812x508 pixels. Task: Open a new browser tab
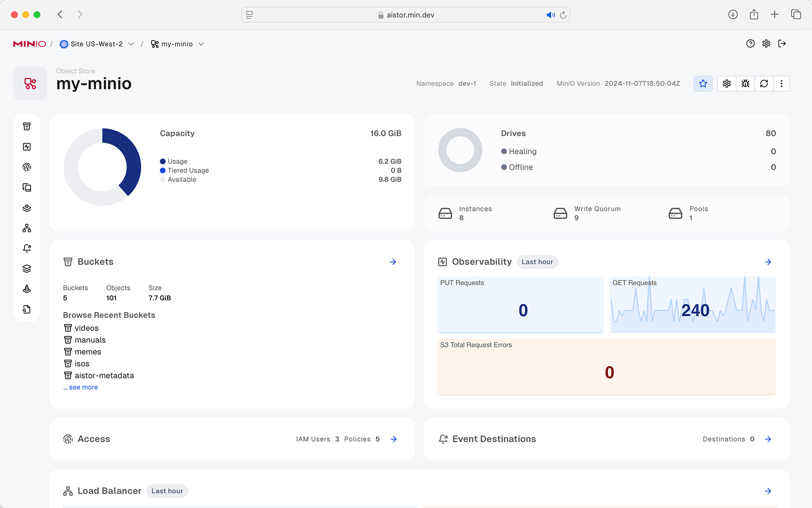pos(775,14)
